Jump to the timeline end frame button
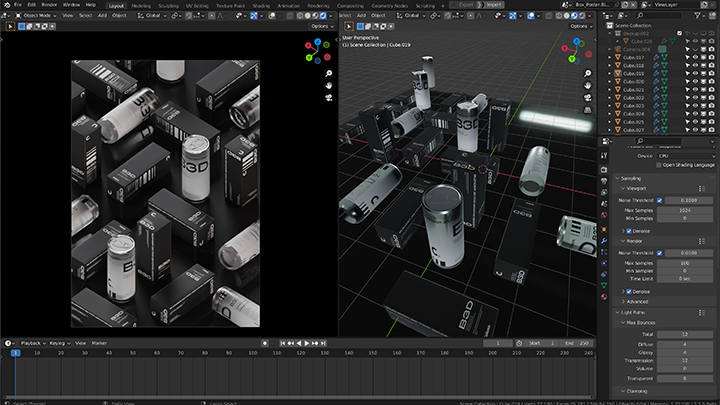This screenshot has height=405, width=720. (323, 343)
